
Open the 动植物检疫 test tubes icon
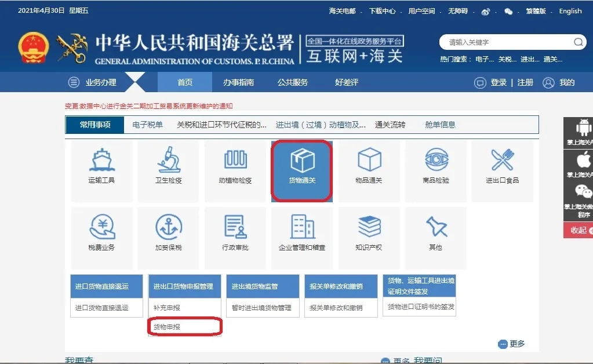point(235,161)
